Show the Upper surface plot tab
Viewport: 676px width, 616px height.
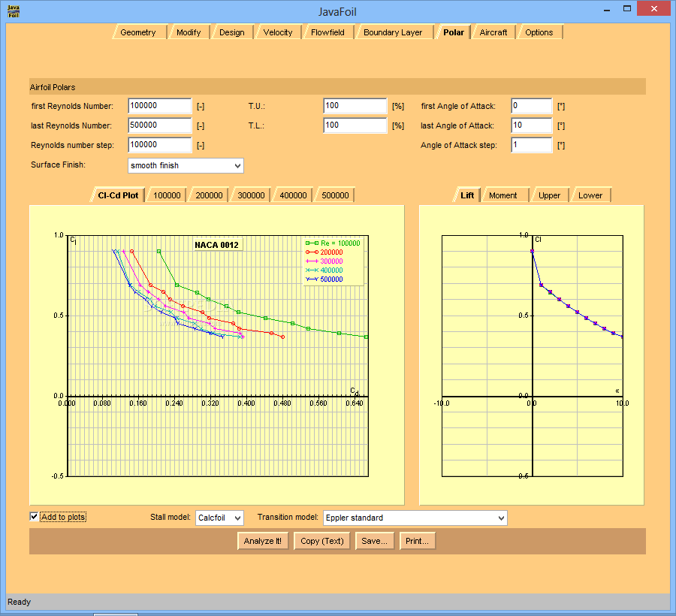click(550, 195)
